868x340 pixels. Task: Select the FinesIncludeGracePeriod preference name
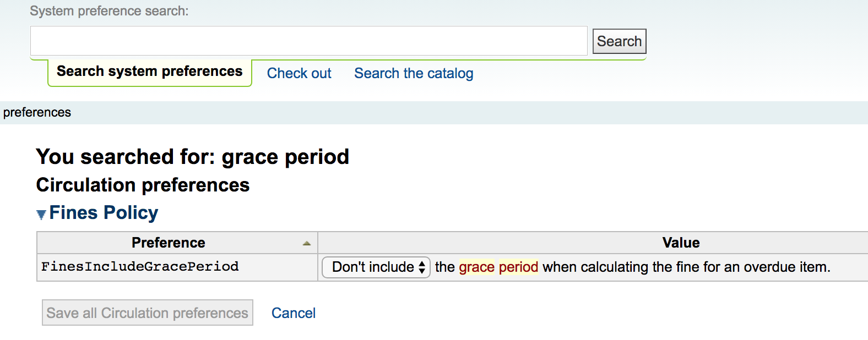(x=140, y=267)
